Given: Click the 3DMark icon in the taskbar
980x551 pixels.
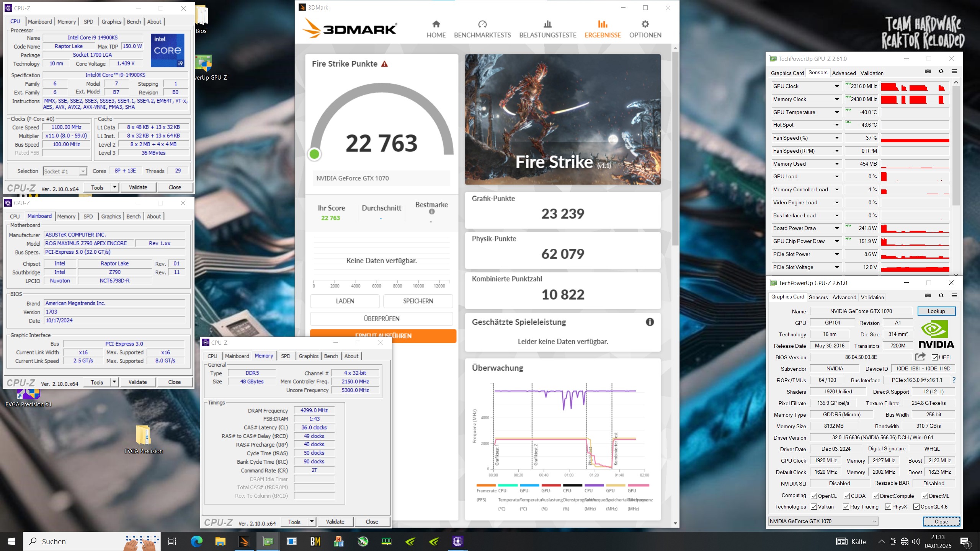Looking at the screenshot, I should pyautogui.click(x=244, y=541).
